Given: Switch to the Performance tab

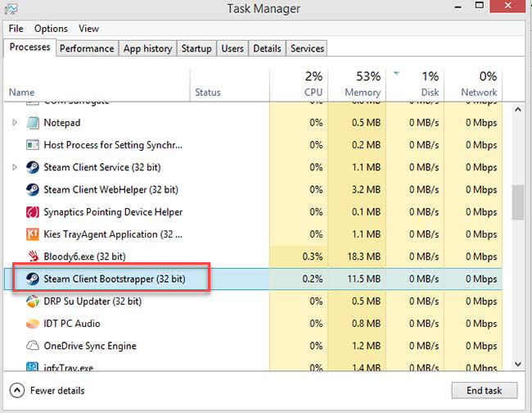Looking at the screenshot, I should click(x=87, y=48).
